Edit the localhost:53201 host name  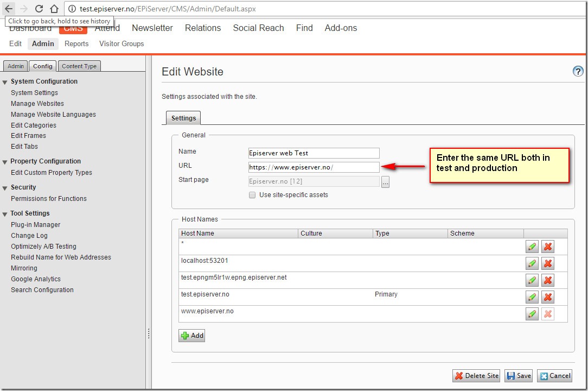[532, 263]
